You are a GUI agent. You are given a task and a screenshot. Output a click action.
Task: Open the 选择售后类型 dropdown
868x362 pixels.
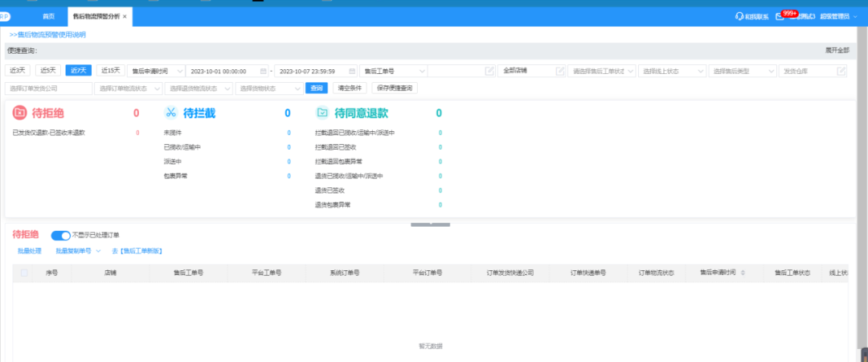pos(743,71)
